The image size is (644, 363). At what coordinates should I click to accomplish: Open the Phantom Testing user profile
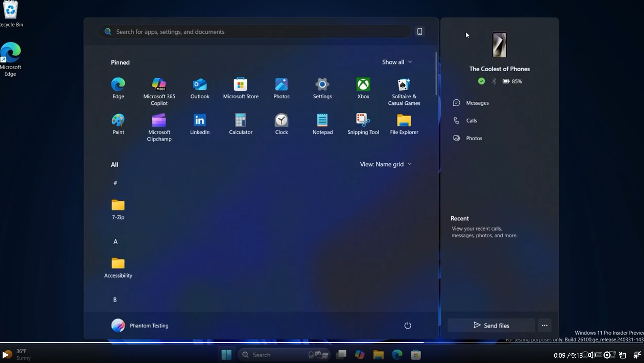click(140, 325)
